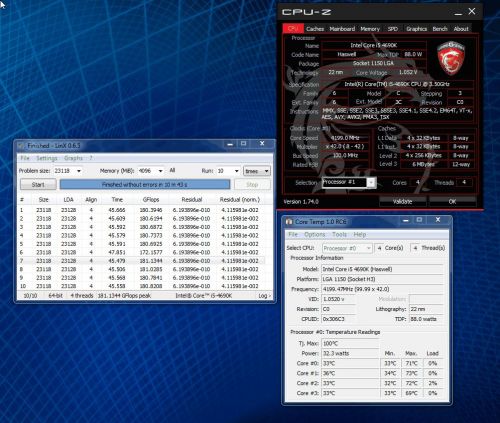Switch to the Graphics tab in CPU-Z
This screenshot has height=423, width=500.
(416, 29)
